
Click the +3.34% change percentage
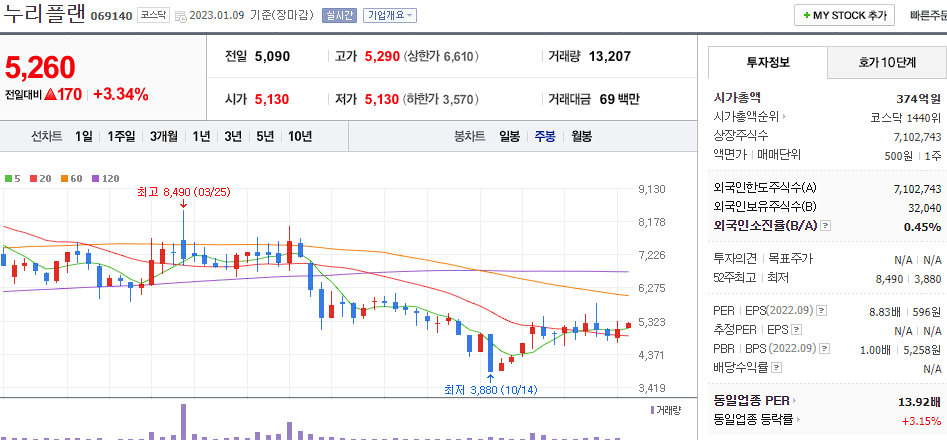[121, 94]
